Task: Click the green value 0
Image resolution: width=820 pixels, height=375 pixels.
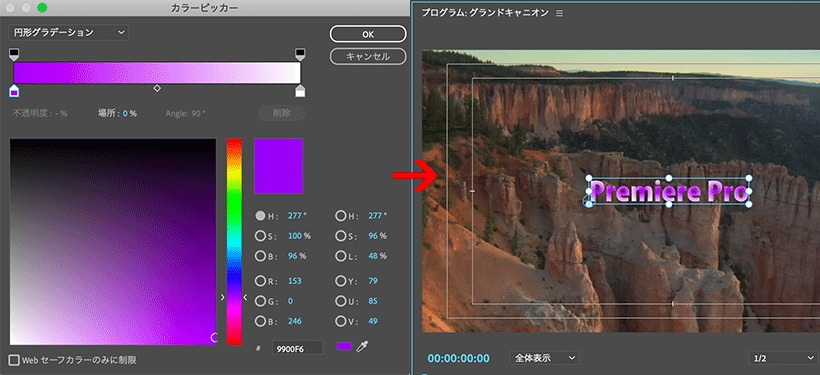Action: [x=290, y=301]
